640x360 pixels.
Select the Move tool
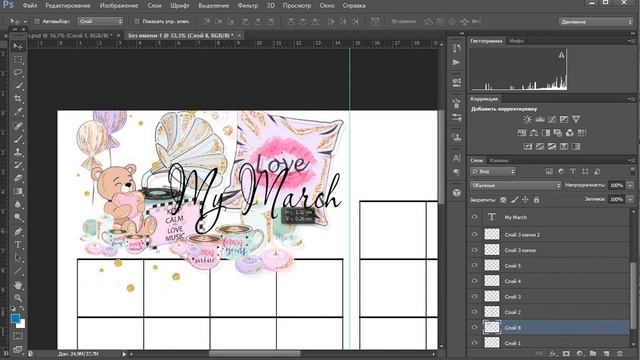(18, 47)
